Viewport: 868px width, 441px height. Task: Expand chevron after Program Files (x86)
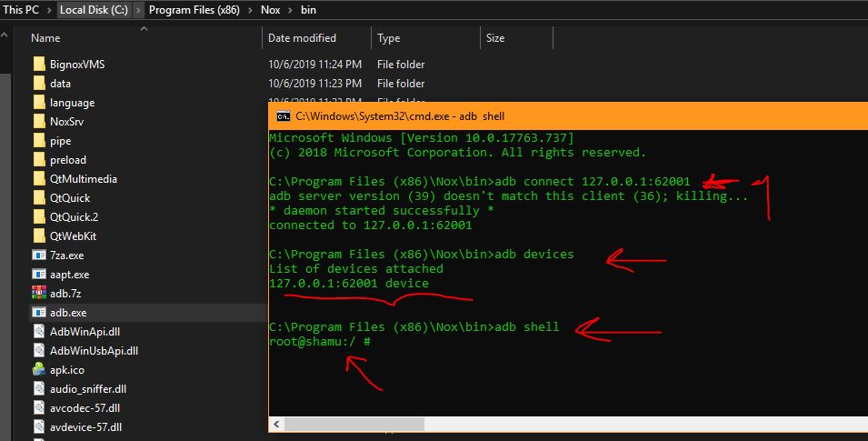click(x=250, y=10)
